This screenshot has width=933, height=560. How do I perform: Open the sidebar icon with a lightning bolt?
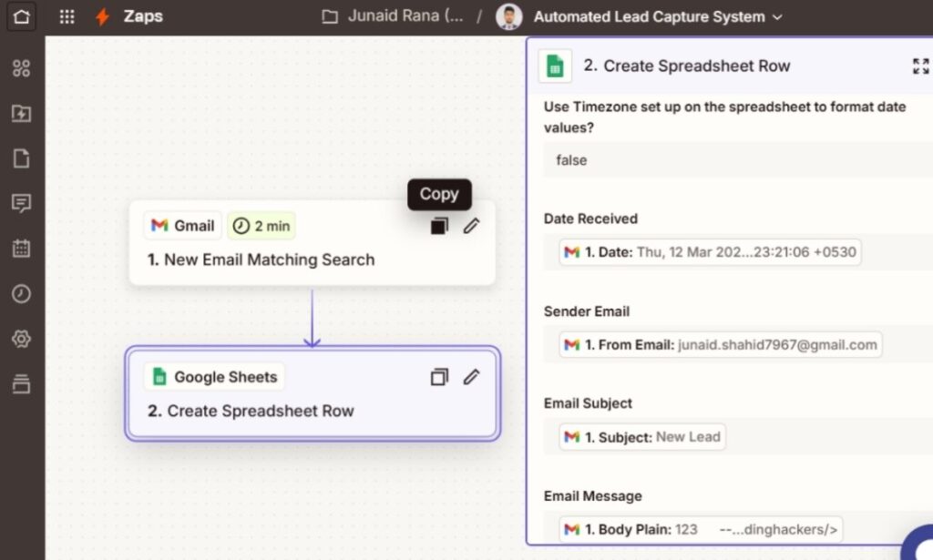pos(22,114)
